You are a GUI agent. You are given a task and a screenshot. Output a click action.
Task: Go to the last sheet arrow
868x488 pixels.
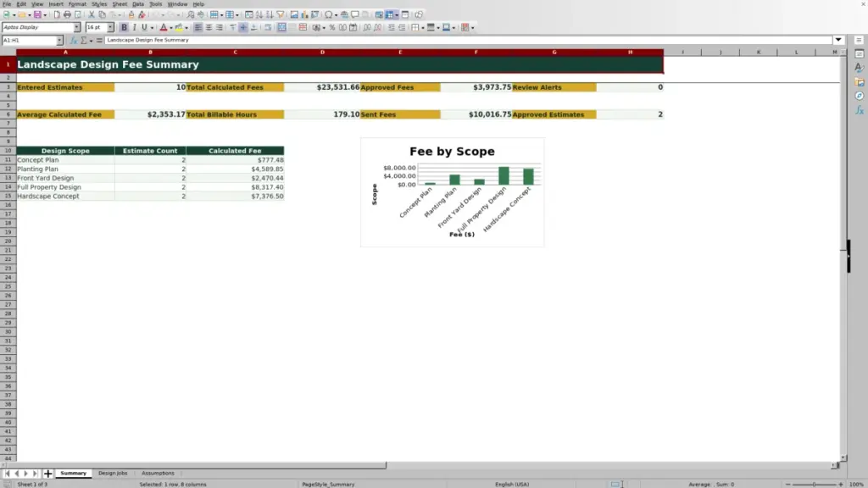pos(35,473)
